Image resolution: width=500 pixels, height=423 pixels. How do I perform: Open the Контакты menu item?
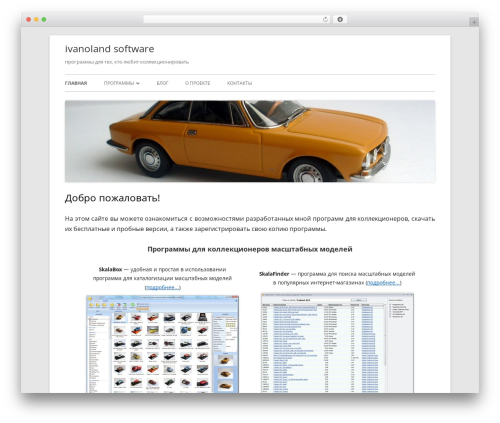[239, 83]
